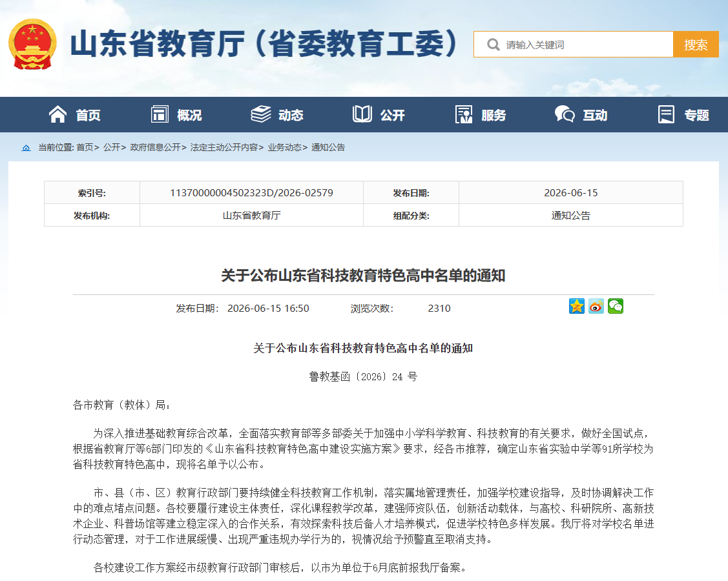728x581 pixels.
Task: Focus the 请输入关键词 search field
Action: pyautogui.click(x=574, y=45)
